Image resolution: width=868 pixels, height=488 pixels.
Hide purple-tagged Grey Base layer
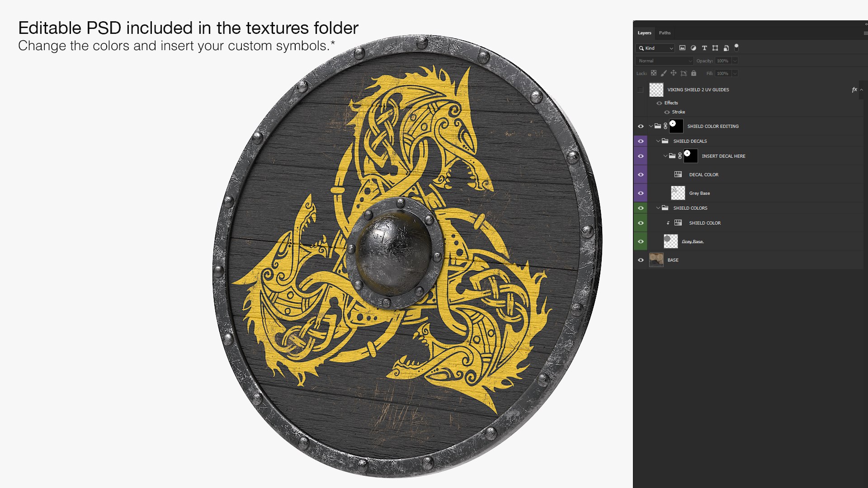pos(641,193)
